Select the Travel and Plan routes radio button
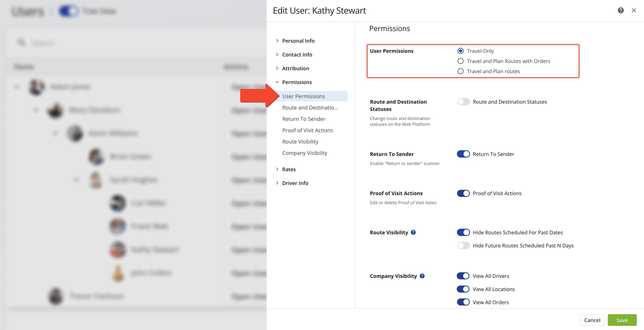This screenshot has width=644, height=330. pos(460,71)
